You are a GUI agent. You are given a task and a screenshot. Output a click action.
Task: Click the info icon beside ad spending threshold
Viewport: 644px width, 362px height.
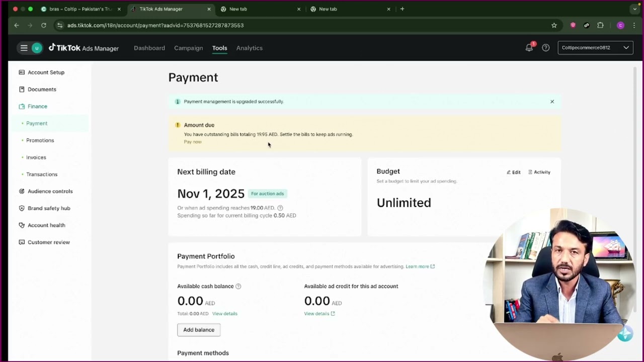point(280,208)
